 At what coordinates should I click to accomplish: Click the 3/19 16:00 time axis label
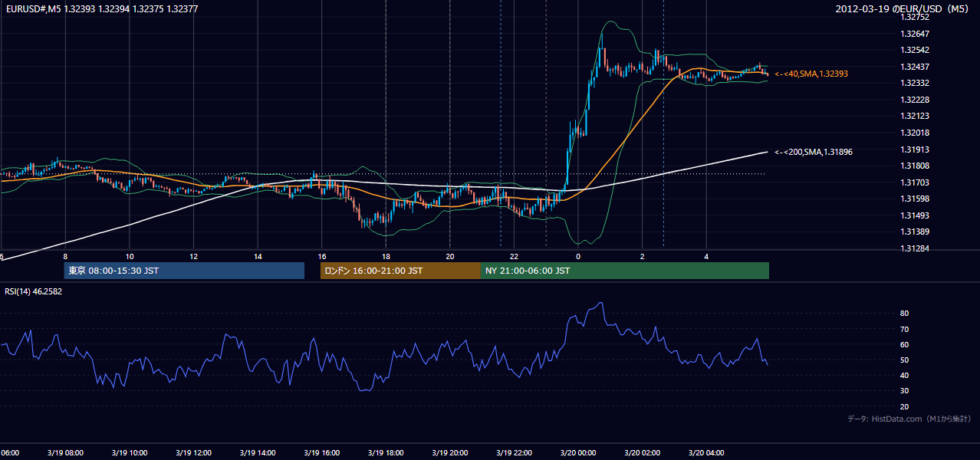(321, 452)
